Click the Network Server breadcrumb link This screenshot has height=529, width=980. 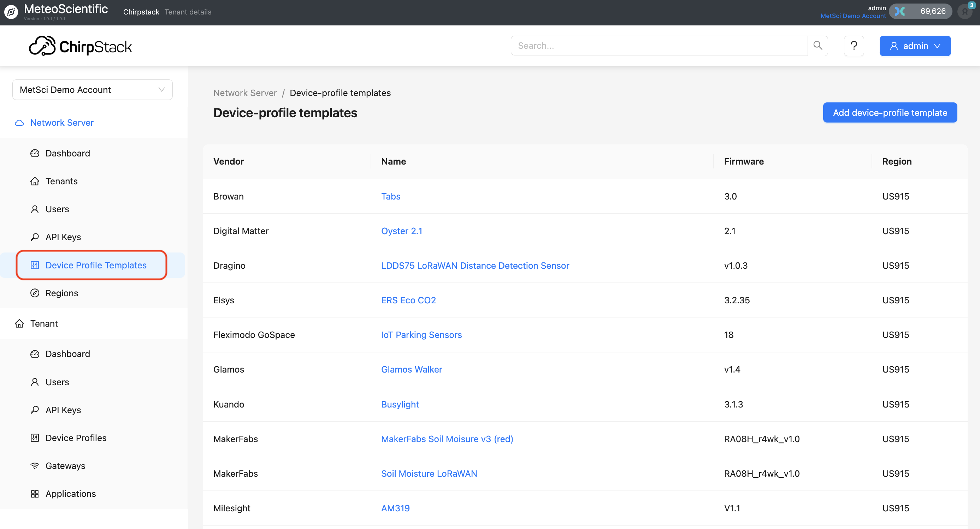[x=244, y=93]
